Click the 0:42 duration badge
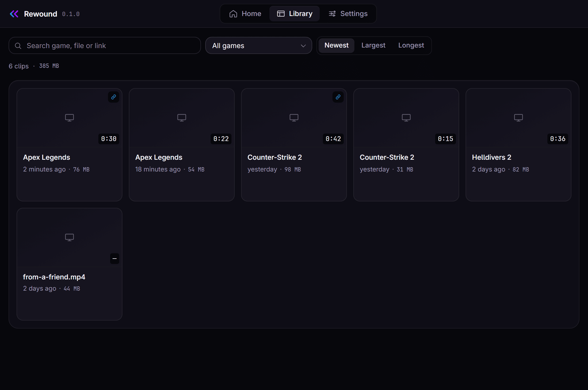Screen dimensions: 588x390 tap(333, 139)
